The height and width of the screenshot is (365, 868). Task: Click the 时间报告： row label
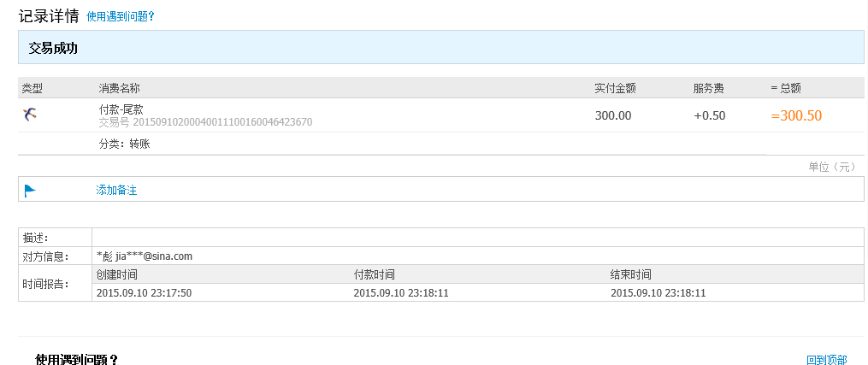[x=45, y=284]
